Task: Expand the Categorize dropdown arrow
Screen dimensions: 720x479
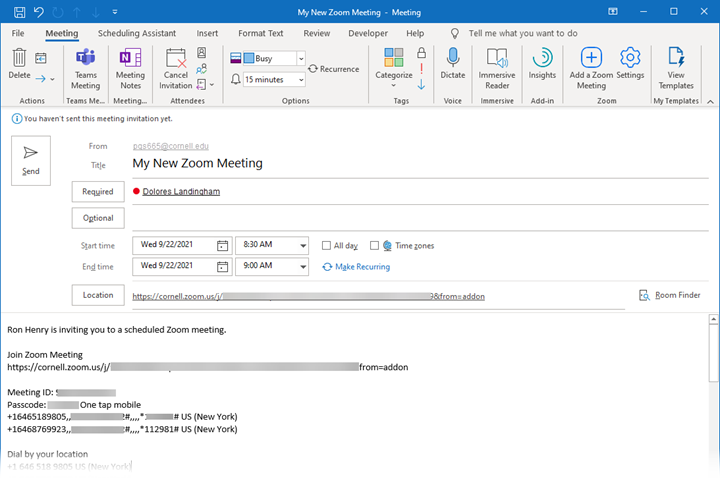Action: (394, 85)
